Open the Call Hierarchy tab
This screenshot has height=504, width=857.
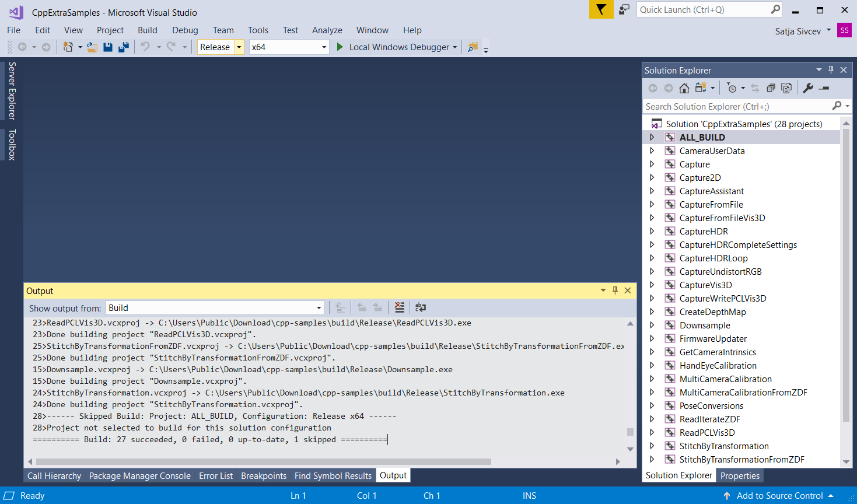coord(54,475)
